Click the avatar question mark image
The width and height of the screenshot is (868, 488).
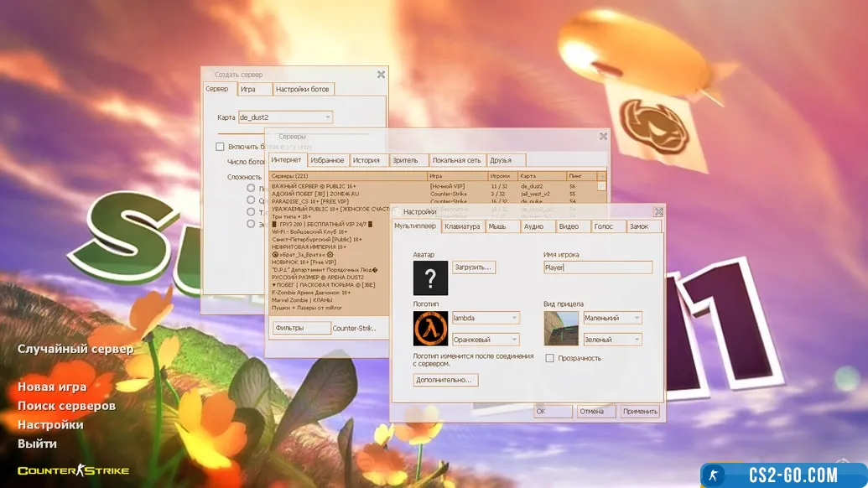(430, 278)
